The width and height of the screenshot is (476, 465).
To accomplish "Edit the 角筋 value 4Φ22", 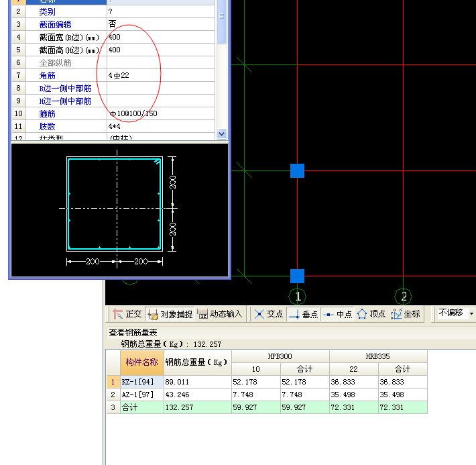I will pos(161,75).
